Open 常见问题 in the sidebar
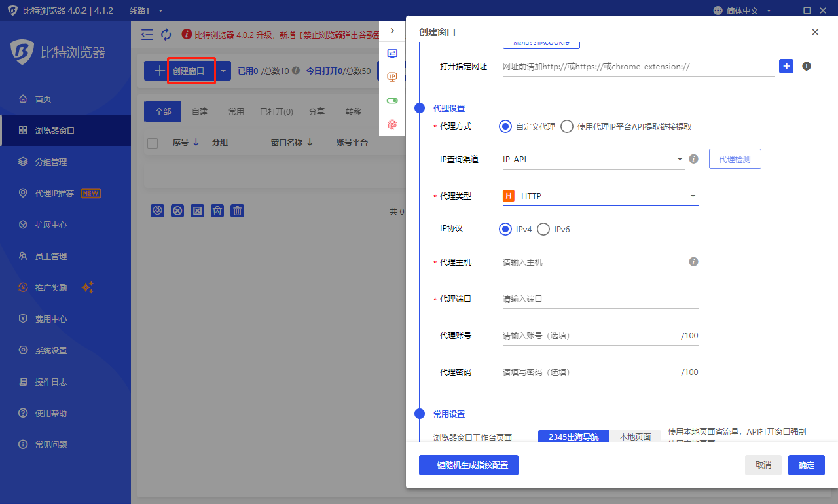This screenshot has width=838, height=504. pyautogui.click(x=65, y=444)
